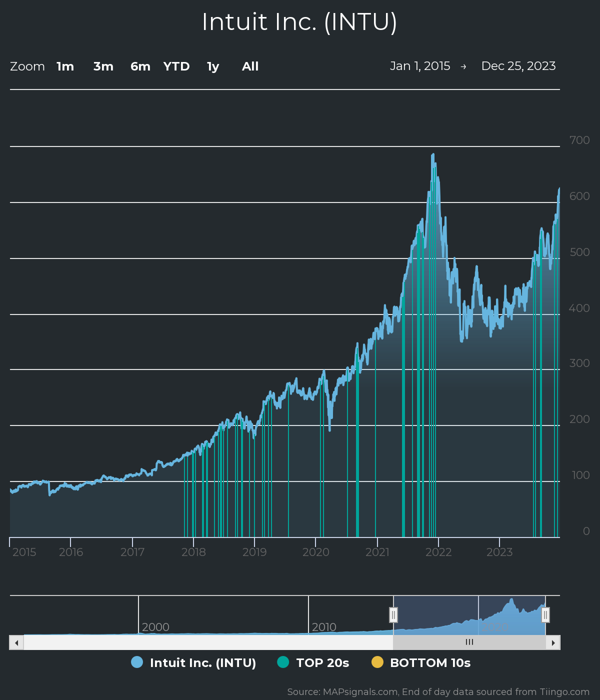
Task: Click the left arrow on the navigator scrollbar
Action: click(15, 642)
